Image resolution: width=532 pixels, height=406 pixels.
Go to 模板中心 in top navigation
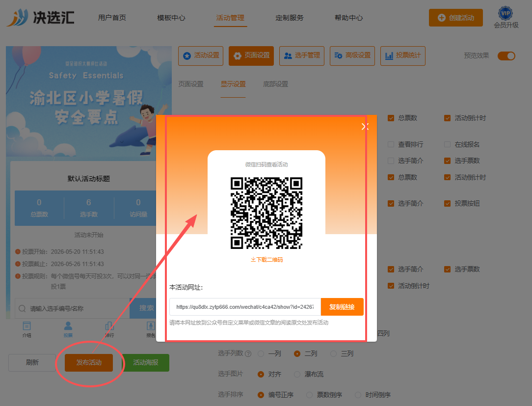tap(171, 18)
